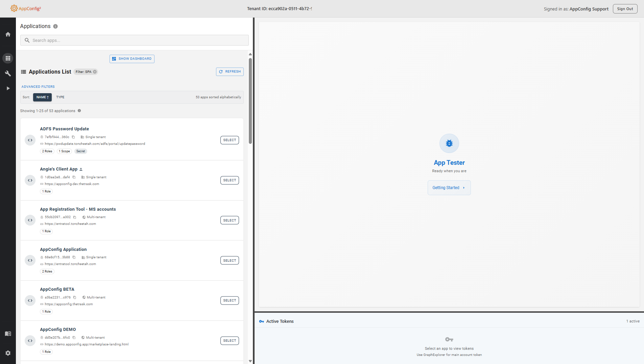Refresh the applications list
Image resolution: width=644 pixels, height=364 pixels.
coord(230,72)
